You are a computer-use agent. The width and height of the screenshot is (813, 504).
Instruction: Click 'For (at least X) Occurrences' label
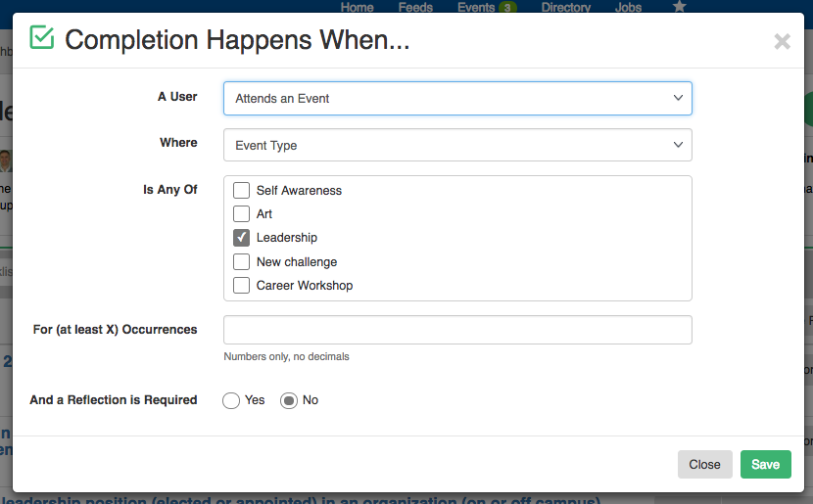116,330
